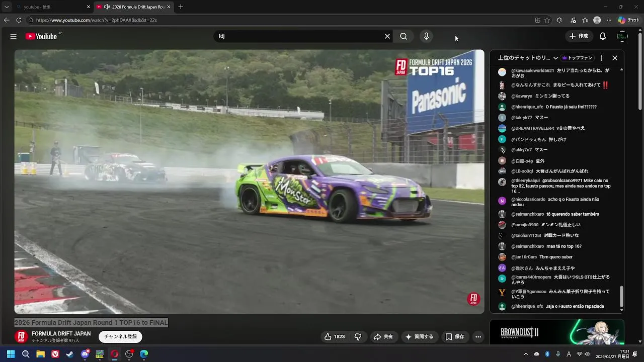Open File Explorer from taskbar

click(x=40, y=354)
